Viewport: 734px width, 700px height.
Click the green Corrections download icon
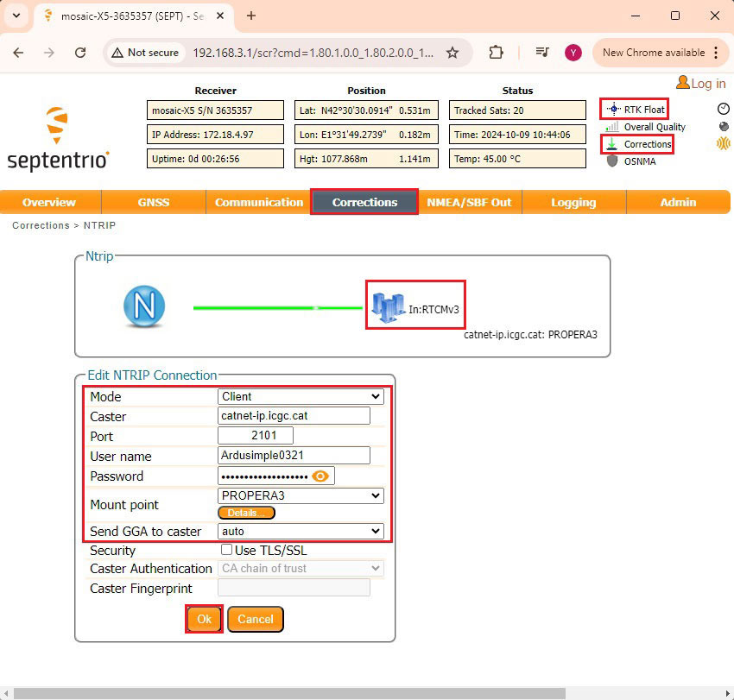click(x=612, y=144)
